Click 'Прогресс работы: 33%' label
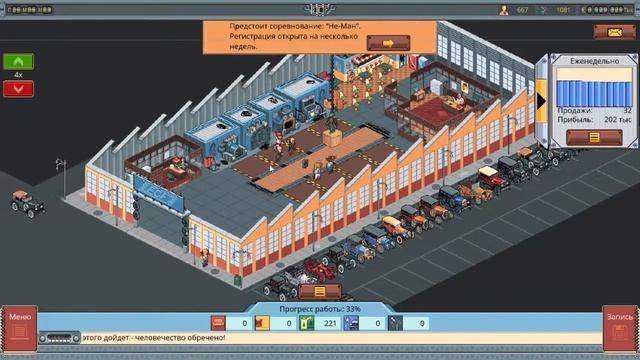Image resolution: width=640 pixels, height=360 pixels. (320, 309)
